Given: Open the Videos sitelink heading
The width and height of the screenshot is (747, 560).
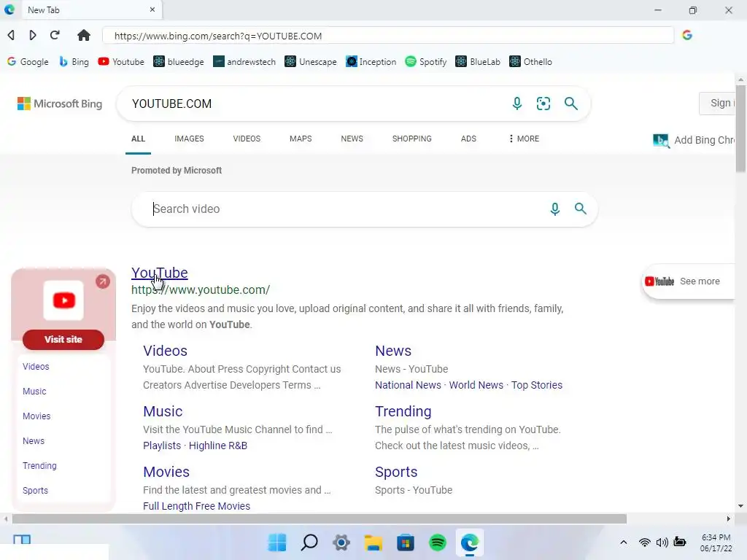Looking at the screenshot, I should (166, 351).
